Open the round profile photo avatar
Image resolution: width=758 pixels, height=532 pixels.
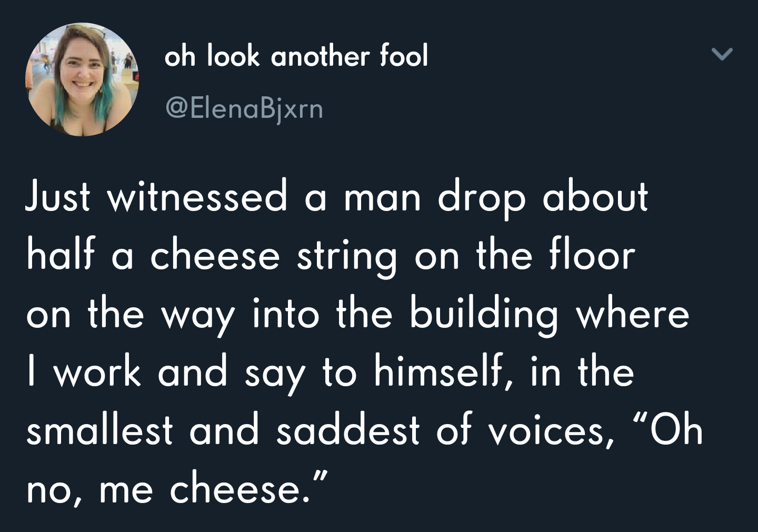click(x=82, y=79)
